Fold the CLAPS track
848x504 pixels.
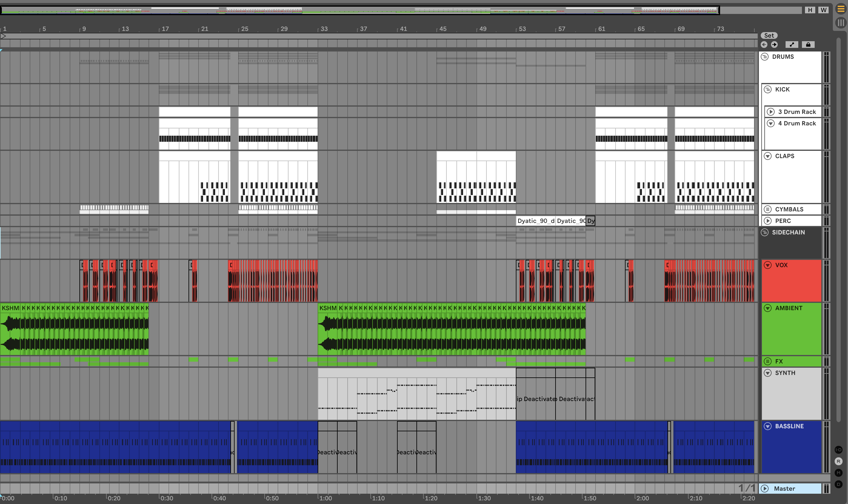[x=768, y=156]
